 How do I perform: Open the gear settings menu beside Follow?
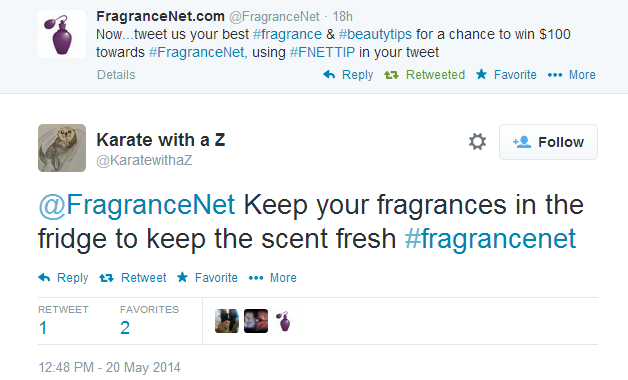[x=477, y=142]
